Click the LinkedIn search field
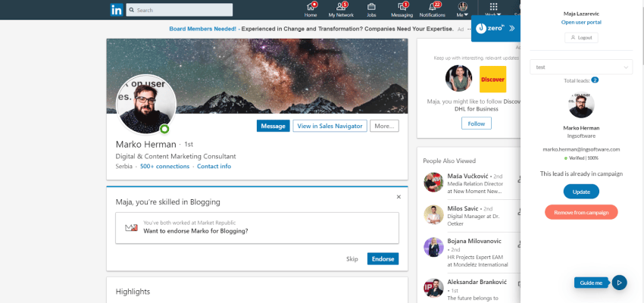The image size is (644, 303). coord(179,10)
